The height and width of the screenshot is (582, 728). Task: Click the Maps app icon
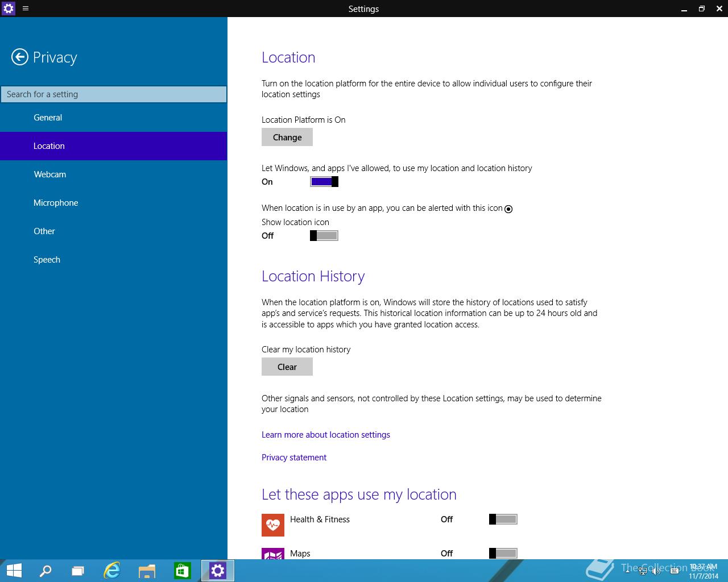pos(273,554)
